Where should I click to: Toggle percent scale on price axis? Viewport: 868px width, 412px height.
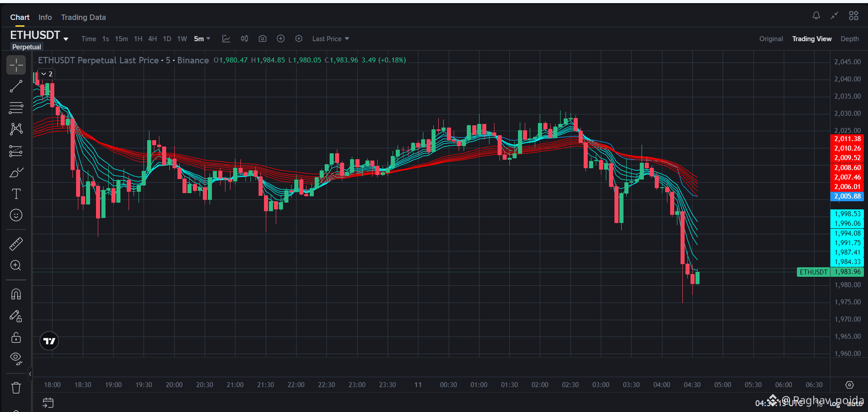click(819, 404)
